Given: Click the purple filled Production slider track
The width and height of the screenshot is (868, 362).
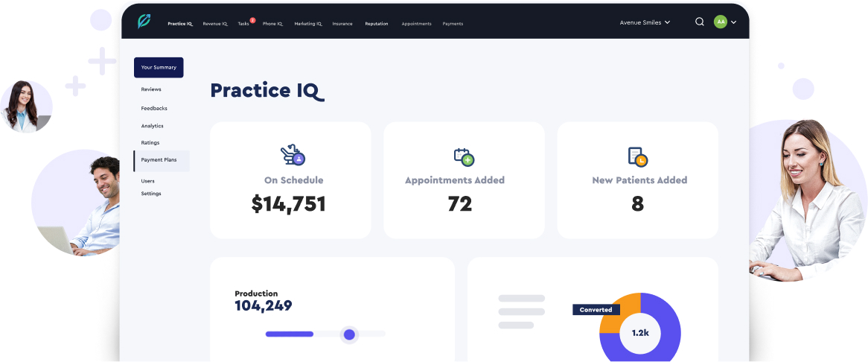Looking at the screenshot, I should tap(290, 334).
